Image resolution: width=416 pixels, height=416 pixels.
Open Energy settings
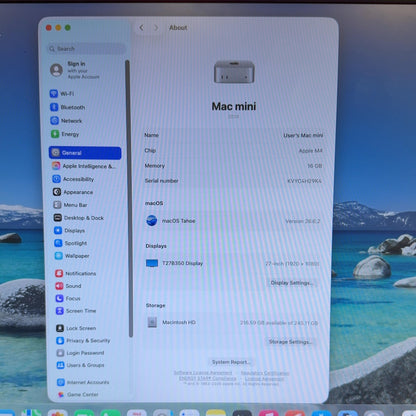(65, 134)
